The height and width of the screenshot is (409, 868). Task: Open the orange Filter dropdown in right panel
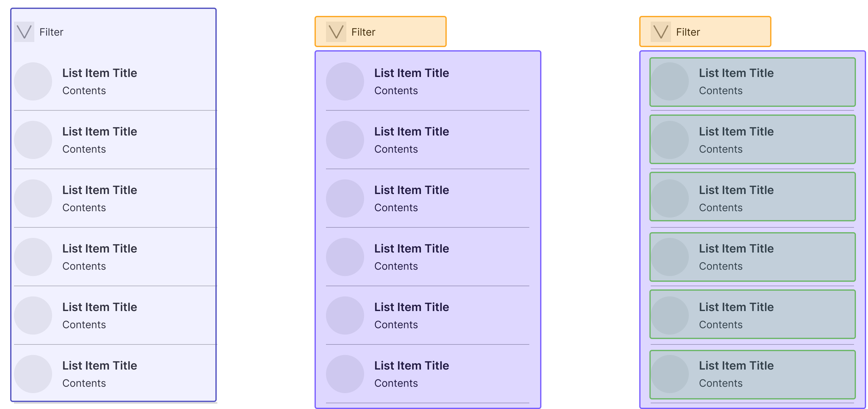coord(705,32)
